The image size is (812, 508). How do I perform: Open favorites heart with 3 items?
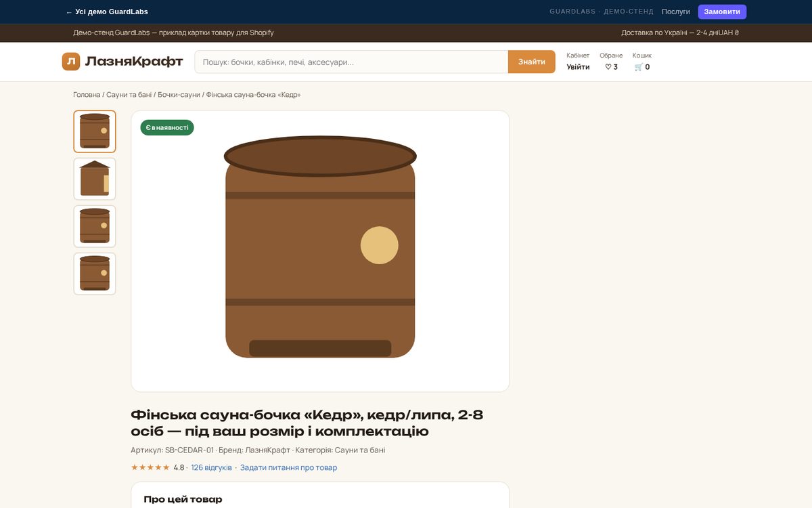click(611, 67)
